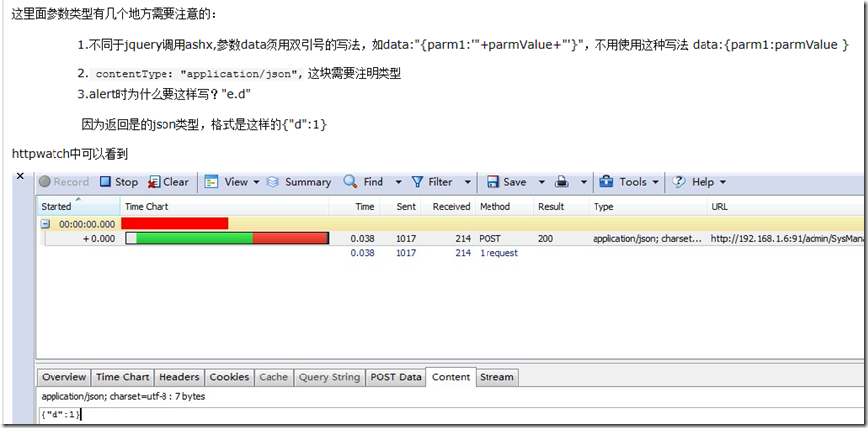Show the Summary panel

pyautogui.click(x=298, y=182)
